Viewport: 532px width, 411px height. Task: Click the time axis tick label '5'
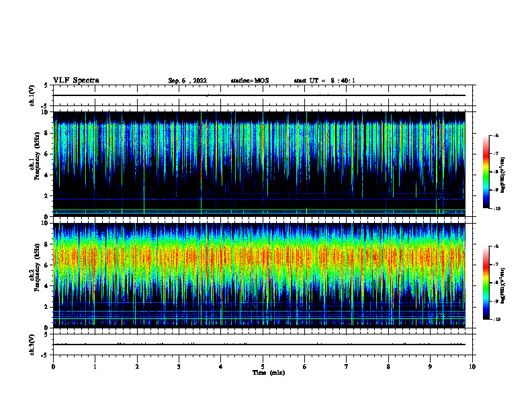coord(263,367)
